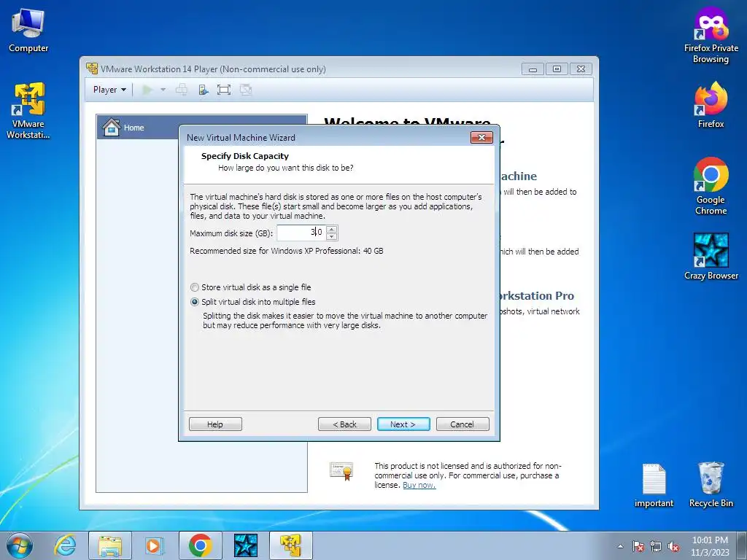The width and height of the screenshot is (747, 560).
Task: Open the Recycle Bin
Action: click(711, 485)
